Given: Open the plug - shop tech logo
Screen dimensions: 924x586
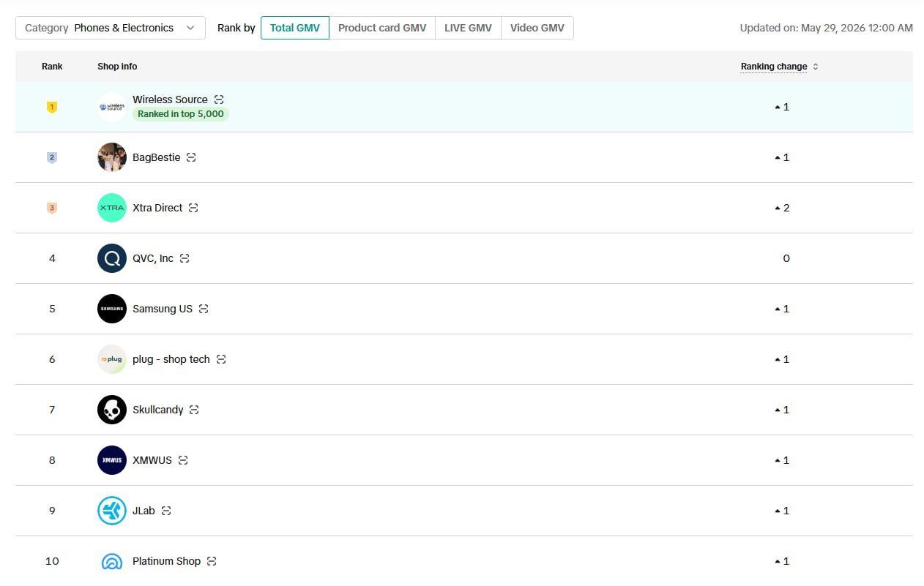Looking at the screenshot, I should click(112, 359).
